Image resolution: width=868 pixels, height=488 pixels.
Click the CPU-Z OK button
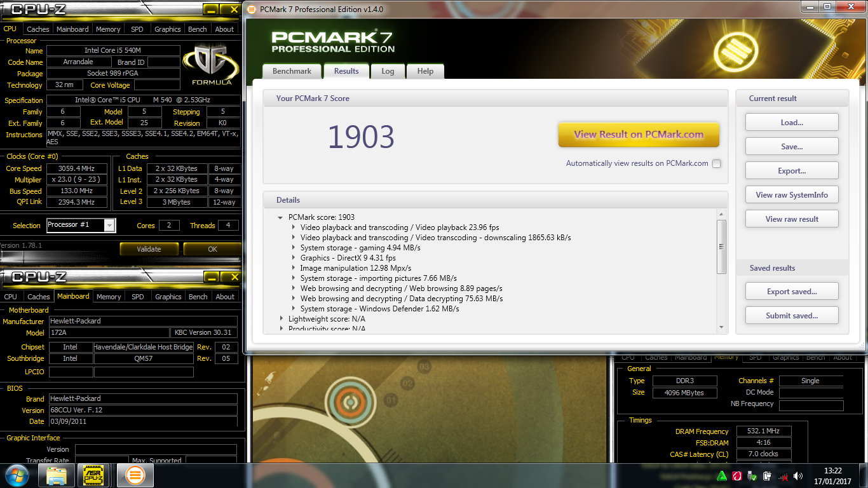tap(212, 249)
